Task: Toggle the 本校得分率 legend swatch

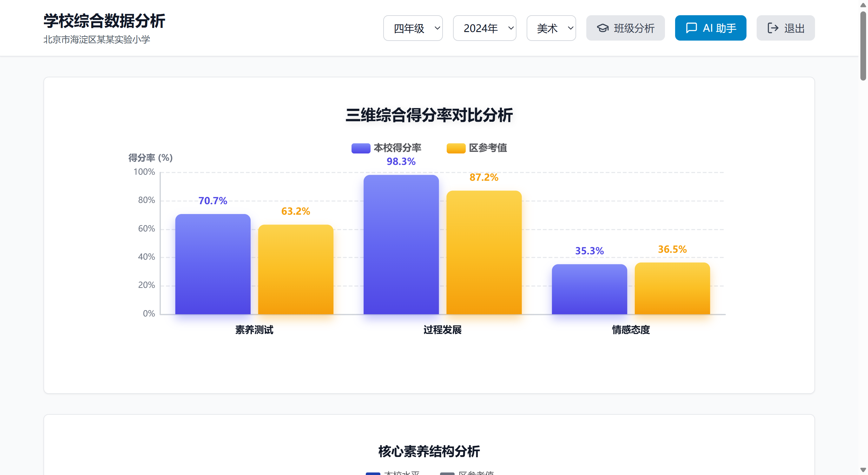Action: [x=361, y=148]
